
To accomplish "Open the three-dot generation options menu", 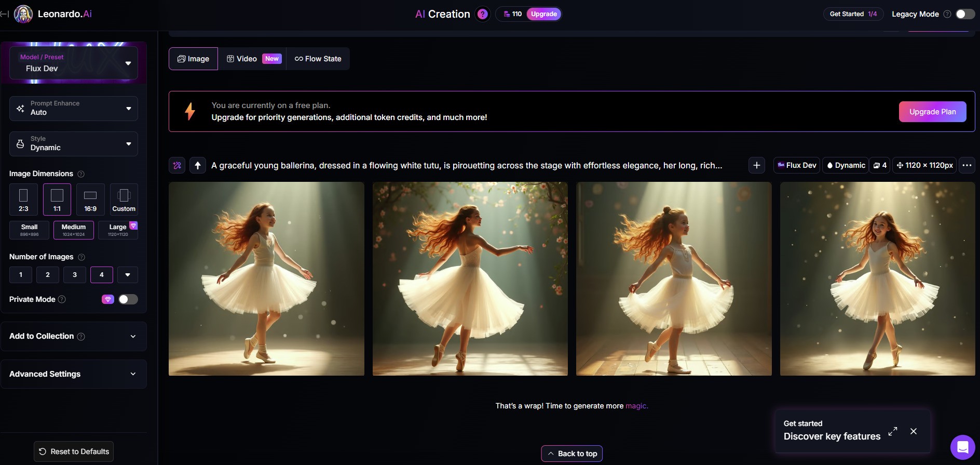I will [x=967, y=165].
